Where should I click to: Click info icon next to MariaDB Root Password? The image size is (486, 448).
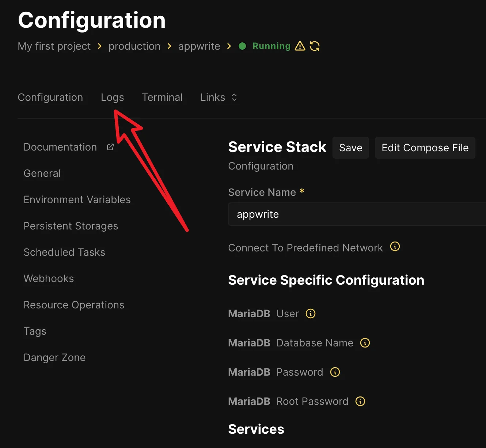[x=360, y=401]
